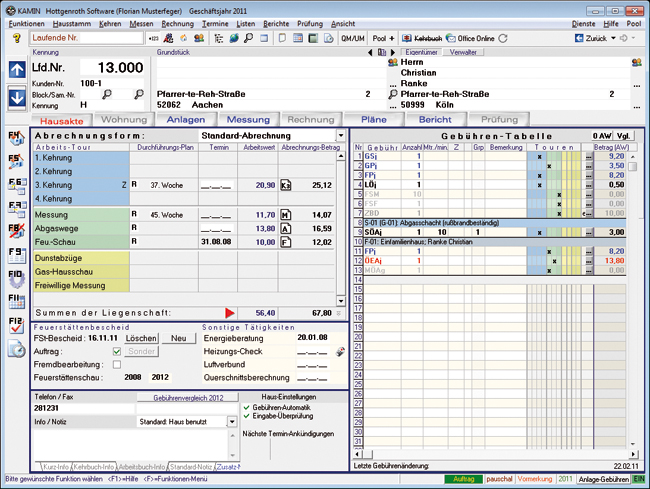
Task: Click the Laufende Nr. search field
Action: pos(87,38)
